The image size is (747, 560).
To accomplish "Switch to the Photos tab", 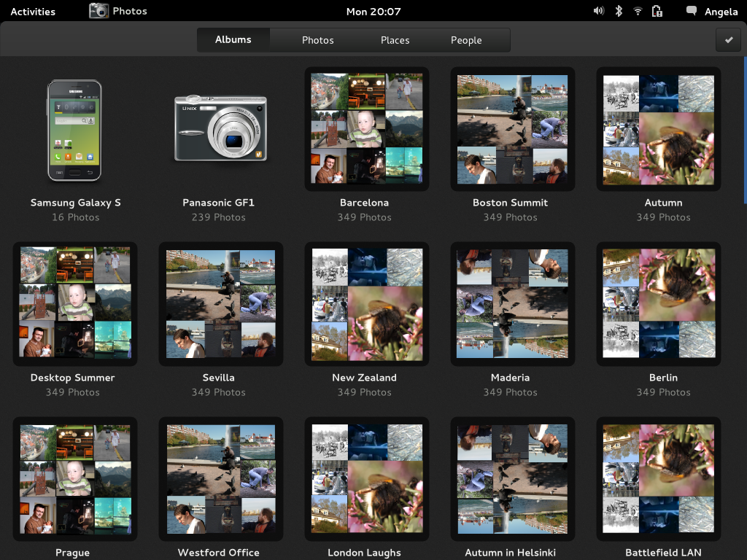I will [x=317, y=40].
